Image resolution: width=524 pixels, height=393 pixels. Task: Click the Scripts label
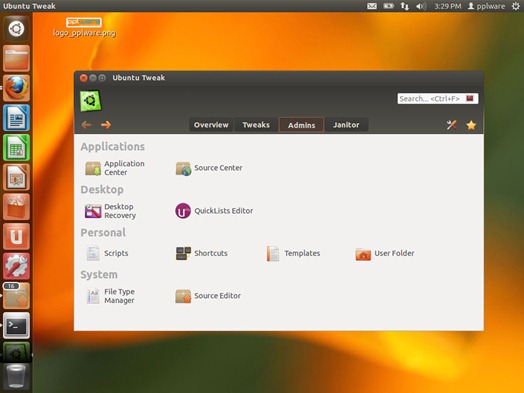point(116,253)
